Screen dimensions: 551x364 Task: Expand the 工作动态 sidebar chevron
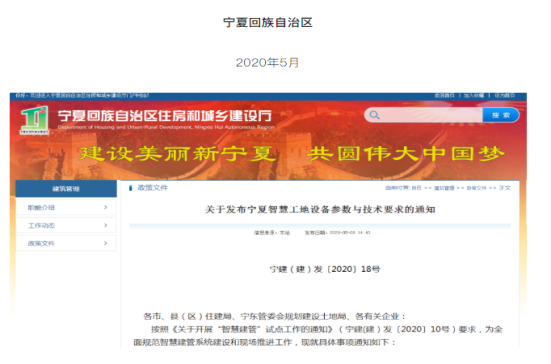tap(105, 225)
